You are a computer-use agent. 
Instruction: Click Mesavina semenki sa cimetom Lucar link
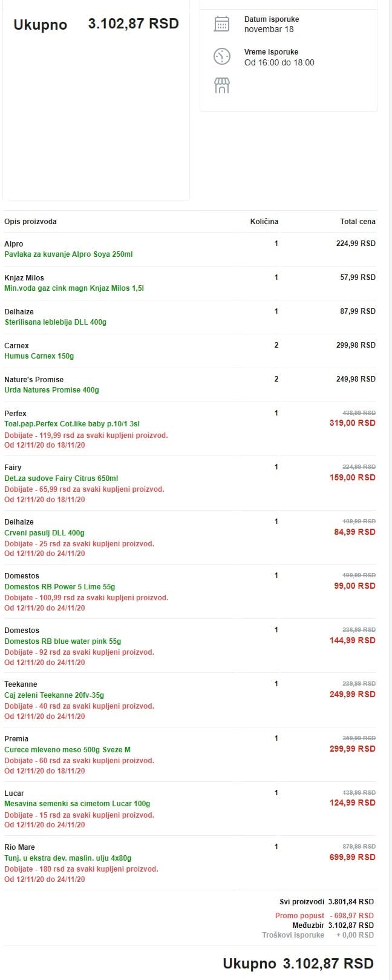coord(77,804)
